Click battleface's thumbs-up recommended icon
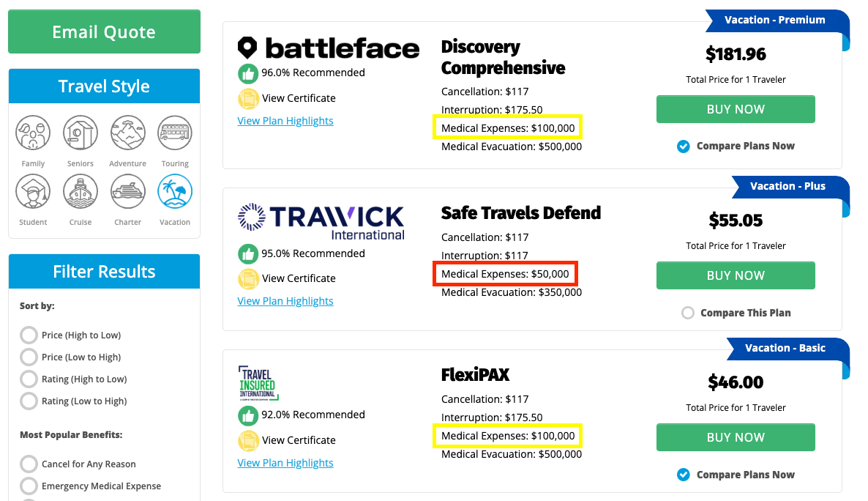868x501 pixels. (248, 73)
